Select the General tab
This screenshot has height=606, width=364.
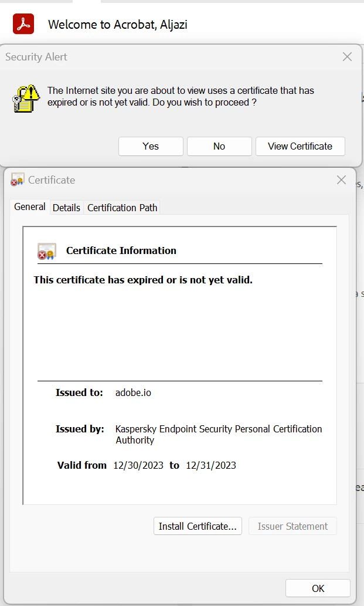click(x=30, y=206)
